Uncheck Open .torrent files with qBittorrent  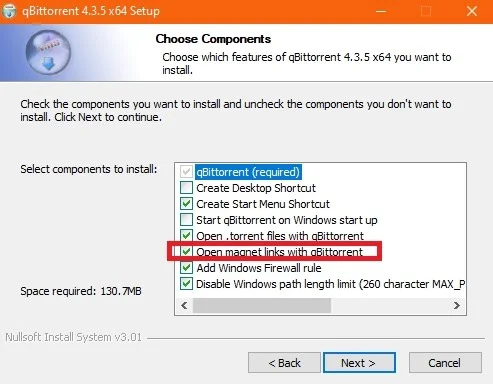click(x=186, y=236)
